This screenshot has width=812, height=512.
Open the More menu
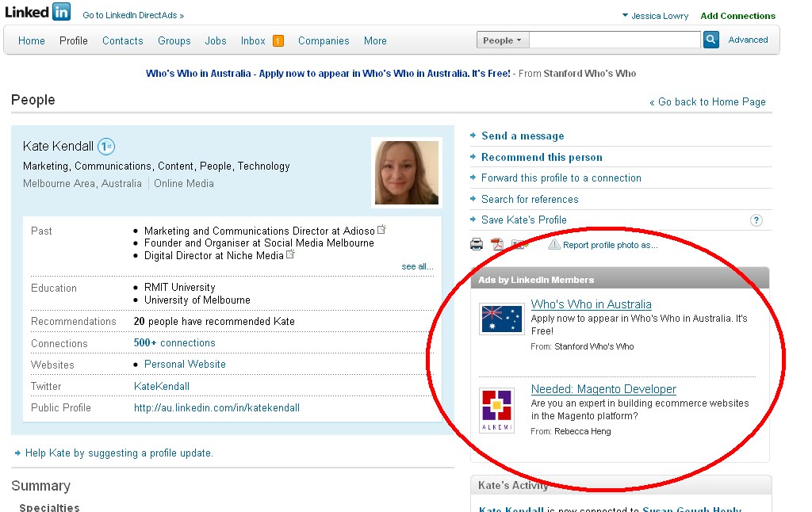tap(375, 41)
